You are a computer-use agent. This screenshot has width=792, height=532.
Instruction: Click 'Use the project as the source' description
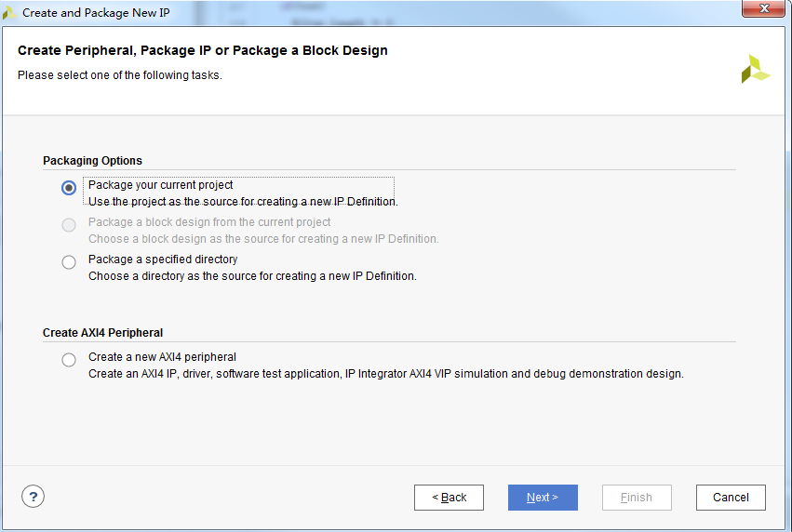coord(243,202)
